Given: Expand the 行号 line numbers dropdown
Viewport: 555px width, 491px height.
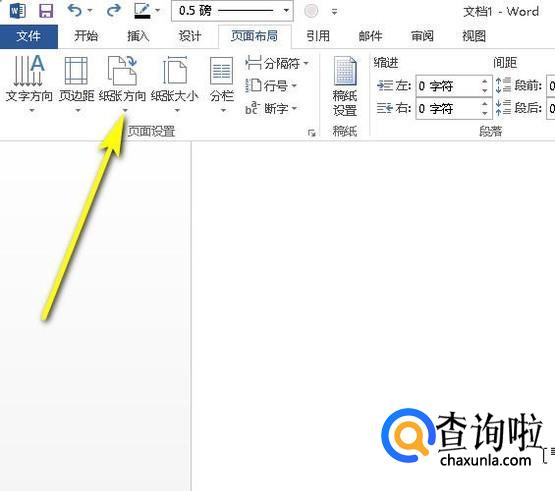Looking at the screenshot, I should coord(271,86).
